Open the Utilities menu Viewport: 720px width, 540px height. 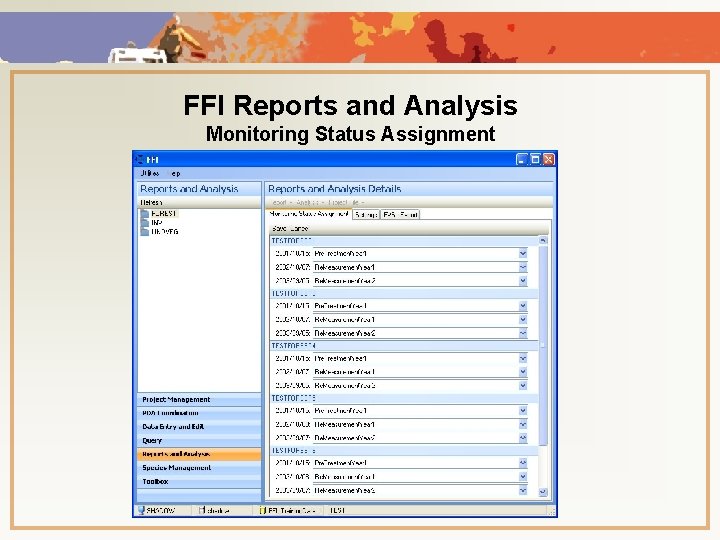(x=150, y=173)
